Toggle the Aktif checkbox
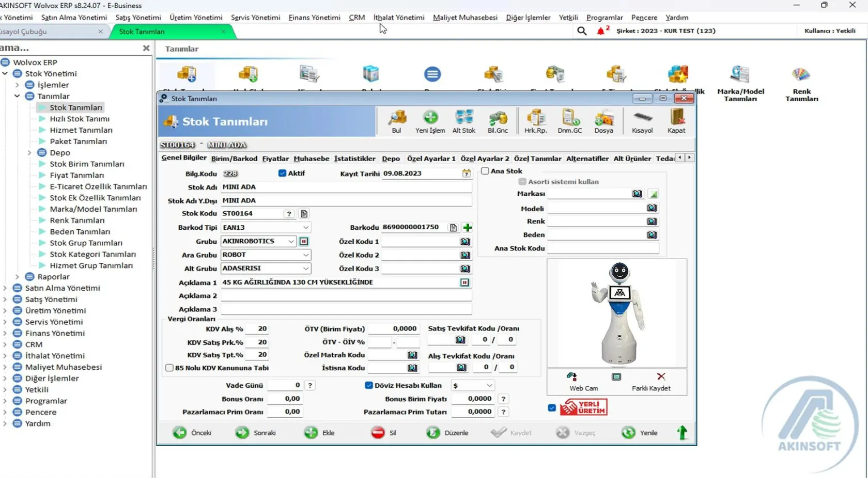The image size is (868, 488). click(x=282, y=174)
